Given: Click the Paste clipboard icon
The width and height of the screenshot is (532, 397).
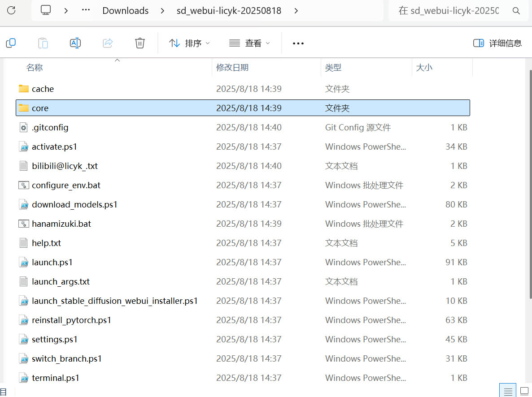Looking at the screenshot, I should (43, 43).
